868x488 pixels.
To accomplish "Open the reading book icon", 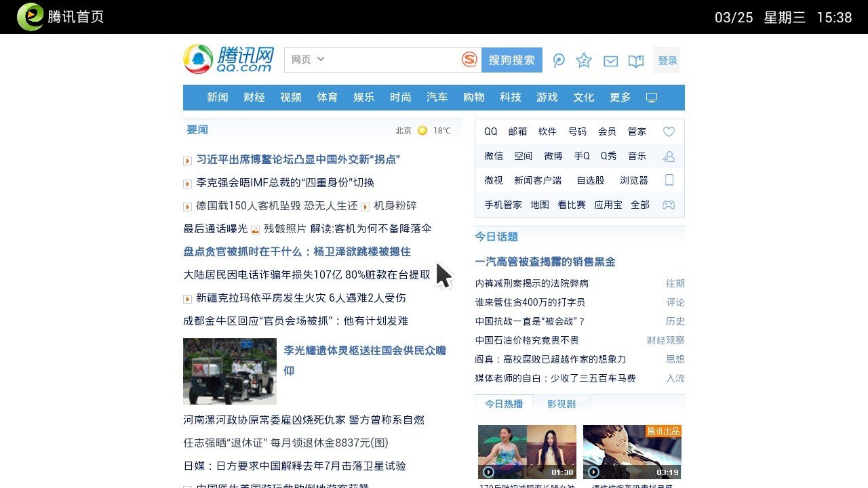I will pos(635,61).
